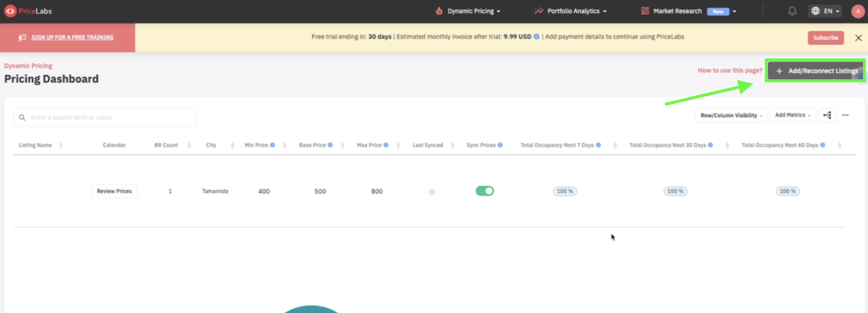
Task: Click the city cell Tamarindo
Action: click(215, 191)
